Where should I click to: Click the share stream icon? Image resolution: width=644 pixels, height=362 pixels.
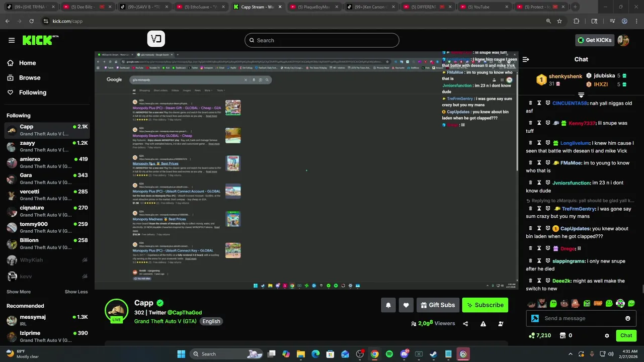coord(465,324)
